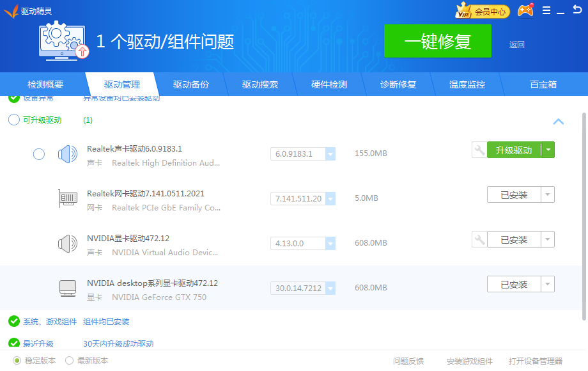Switch to the 硬件检测 tab
This screenshot has width=588, height=371.
329,84
